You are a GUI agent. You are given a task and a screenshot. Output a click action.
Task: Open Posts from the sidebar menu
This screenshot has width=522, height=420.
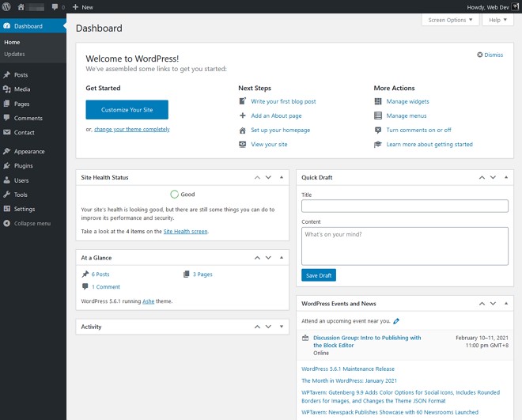tap(21, 75)
